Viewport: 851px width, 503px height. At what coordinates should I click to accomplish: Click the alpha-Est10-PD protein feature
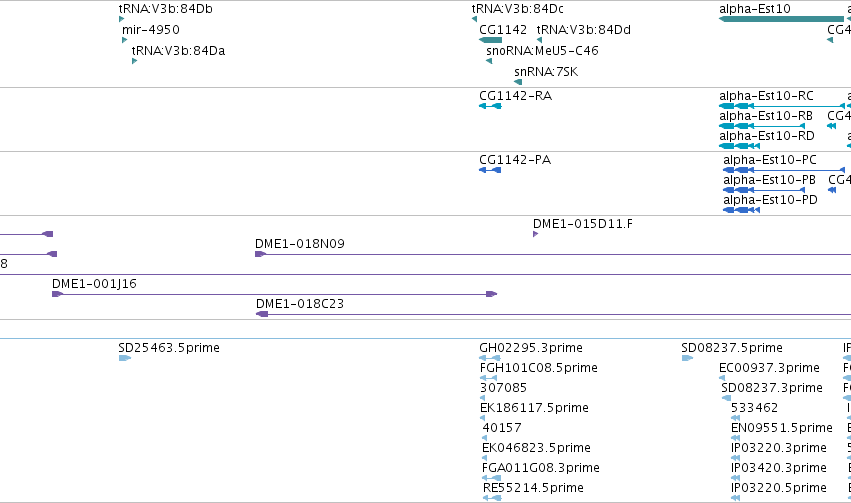point(741,210)
